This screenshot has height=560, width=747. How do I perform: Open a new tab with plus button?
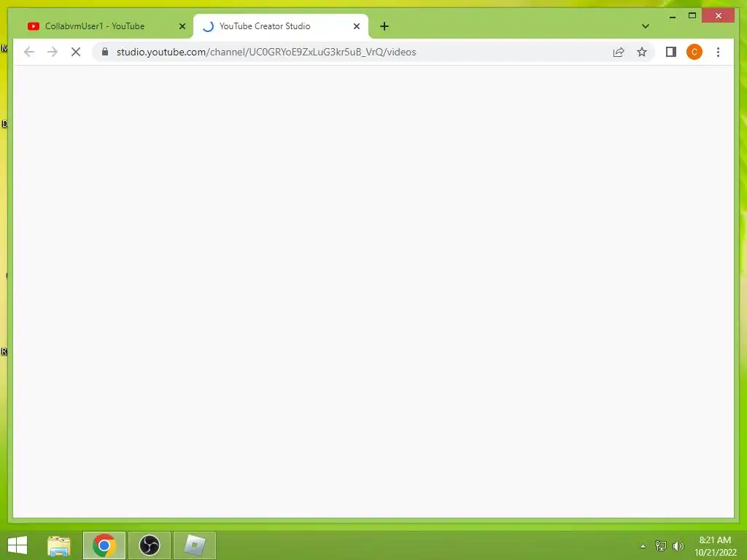coord(384,26)
